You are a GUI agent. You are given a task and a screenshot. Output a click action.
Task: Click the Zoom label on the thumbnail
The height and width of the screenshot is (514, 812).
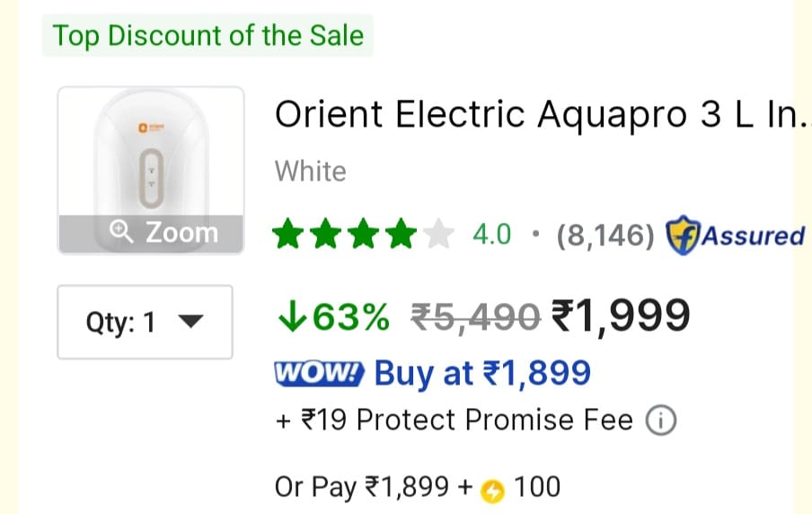coord(181,233)
